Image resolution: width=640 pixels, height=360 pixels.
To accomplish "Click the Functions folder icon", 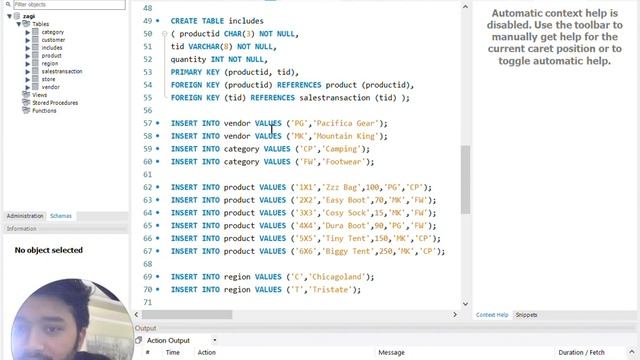I will (x=26, y=110).
